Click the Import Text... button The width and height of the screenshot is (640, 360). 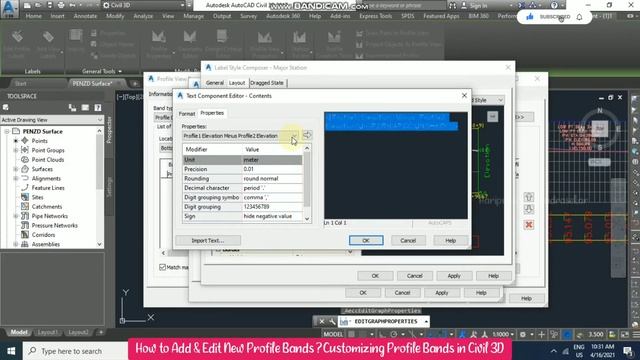208,240
